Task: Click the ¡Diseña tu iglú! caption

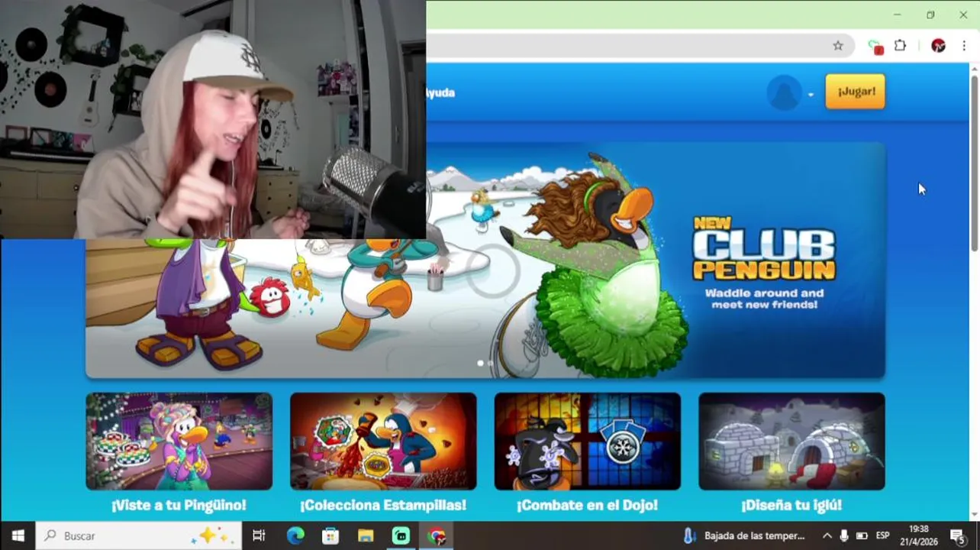Action: pos(791,505)
